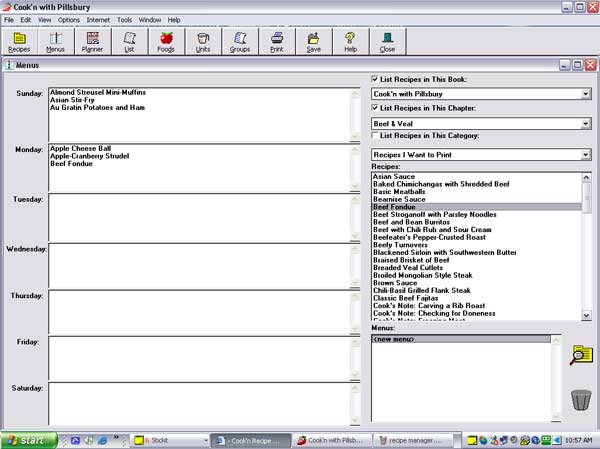Viewport: 600px width, 449px height.
Task: Open the File menu
Action: point(9,20)
